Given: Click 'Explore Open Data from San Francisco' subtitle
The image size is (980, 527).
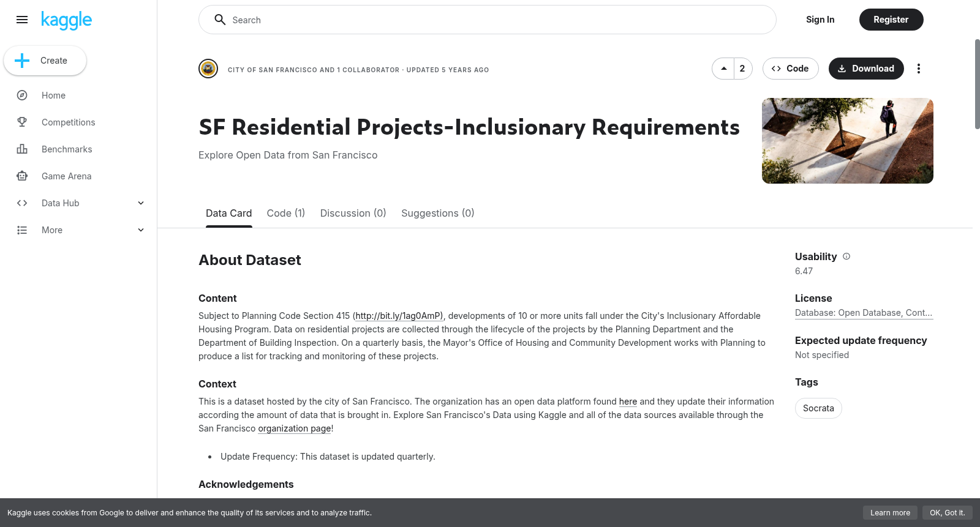Looking at the screenshot, I should (x=288, y=155).
